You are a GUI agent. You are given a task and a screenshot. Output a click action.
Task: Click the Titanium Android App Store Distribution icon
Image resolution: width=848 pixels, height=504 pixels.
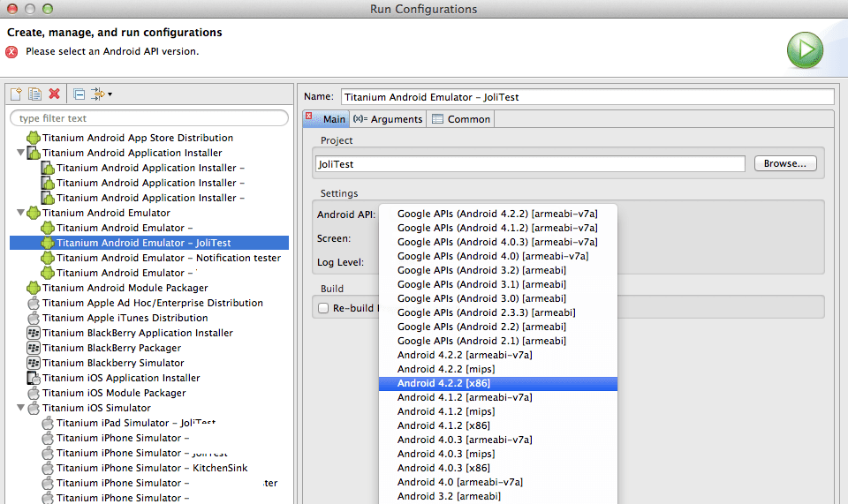click(x=34, y=138)
